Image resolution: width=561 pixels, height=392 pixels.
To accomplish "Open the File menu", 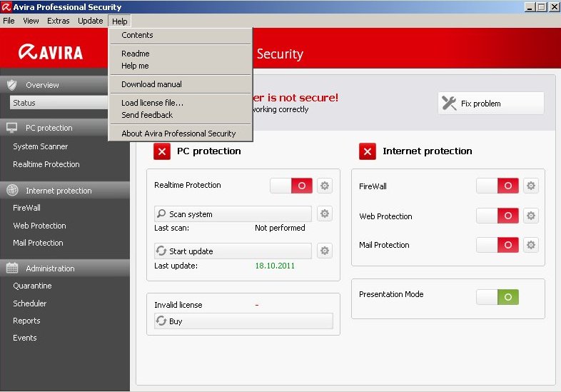I will coord(9,21).
